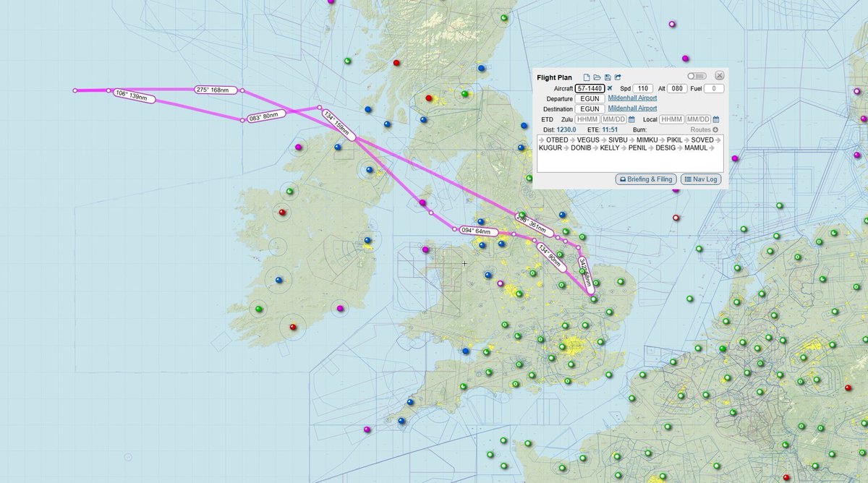Open the destination Mildenhall Airport link

pos(631,108)
